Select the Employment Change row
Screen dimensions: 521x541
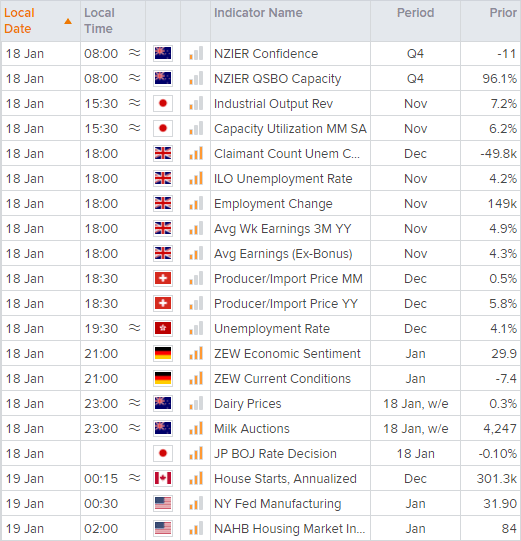(x=260, y=204)
